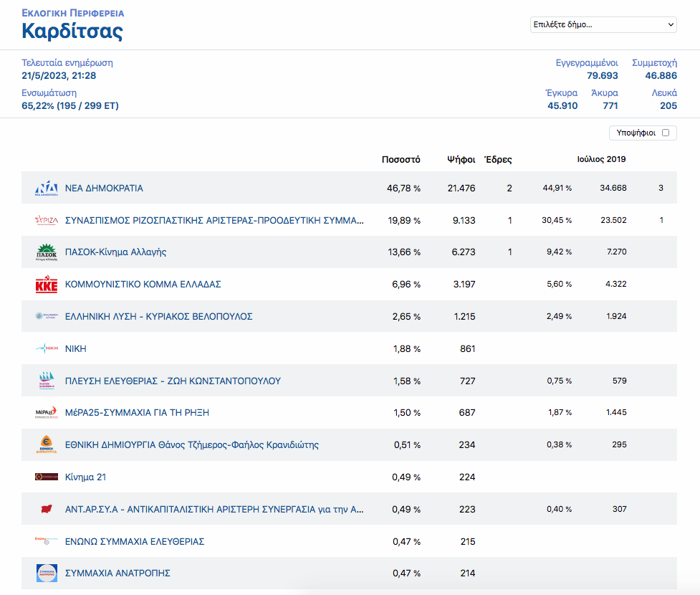This screenshot has width=700, height=595.
Task: Open the ΝΙΚΗ party name link
Action: tap(76, 348)
